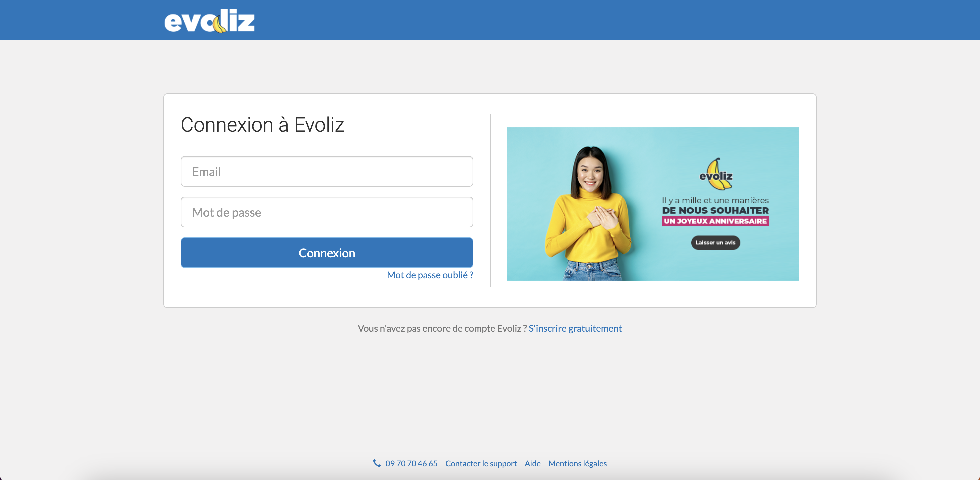Click the Evoliz logo in header
Screen dimensions: 980x480
click(x=209, y=21)
